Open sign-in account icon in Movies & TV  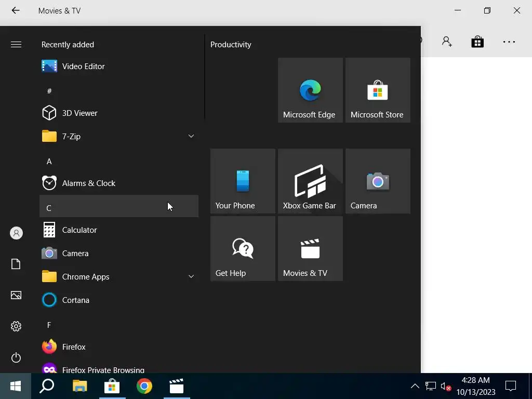[x=447, y=42]
